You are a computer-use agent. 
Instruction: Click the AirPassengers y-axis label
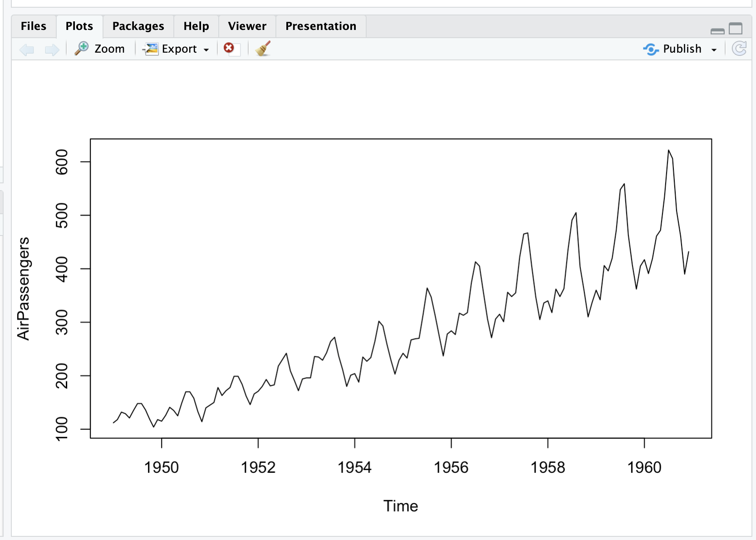point(23,289)
